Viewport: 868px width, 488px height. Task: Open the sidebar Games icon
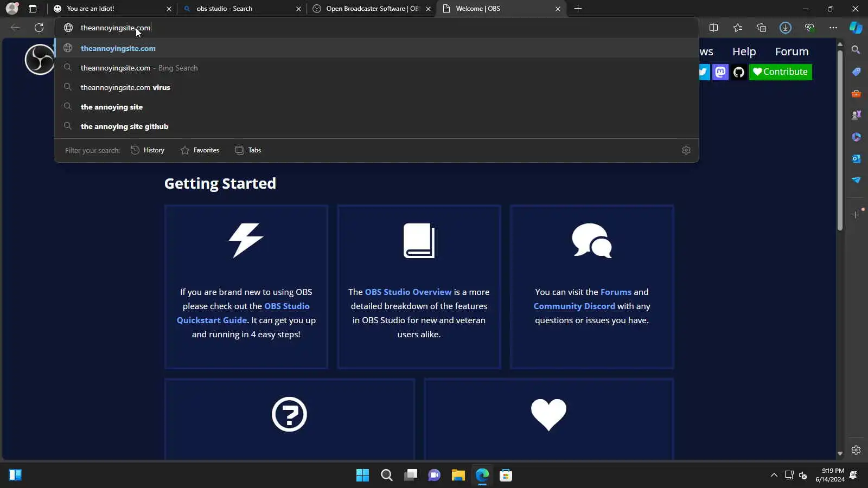click(x=856, y=115)
